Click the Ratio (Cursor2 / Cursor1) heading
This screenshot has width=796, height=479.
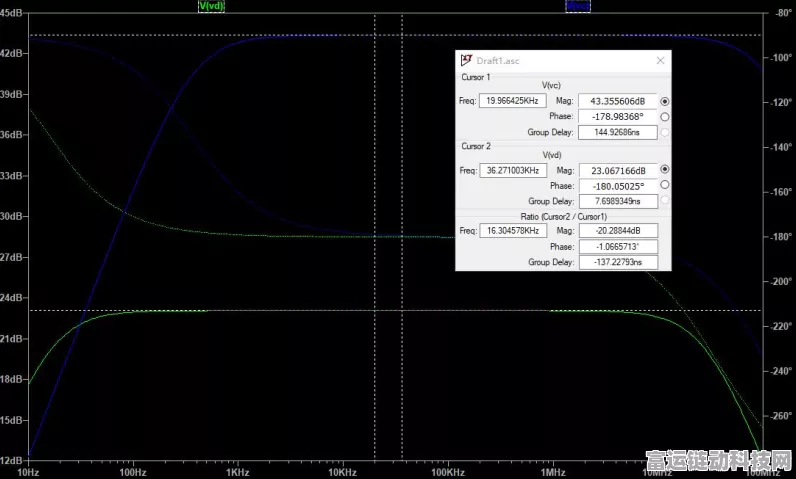point(563,217)
